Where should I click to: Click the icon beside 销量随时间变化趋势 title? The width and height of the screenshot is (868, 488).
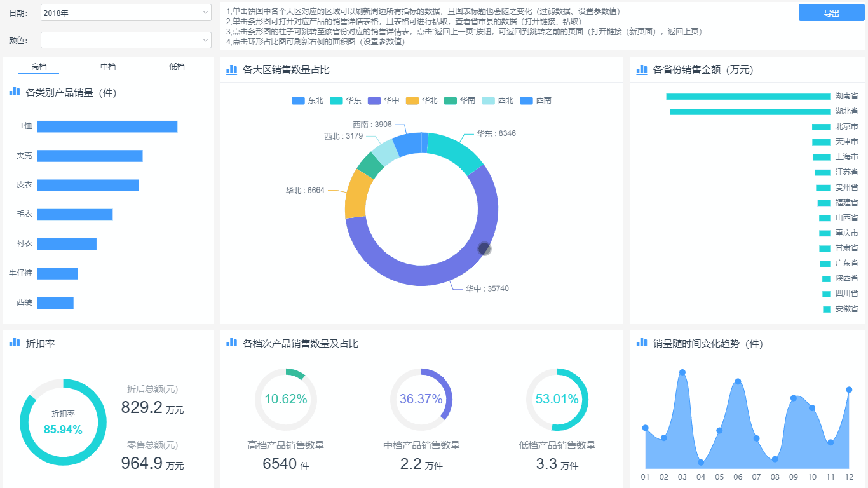(x=642, y=343)
